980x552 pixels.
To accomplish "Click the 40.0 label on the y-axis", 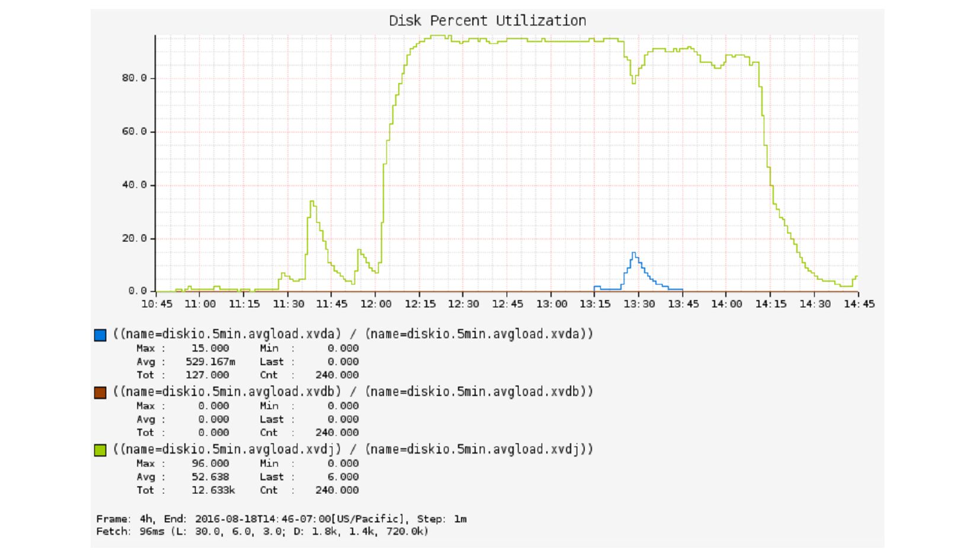I will pos(134,185).
